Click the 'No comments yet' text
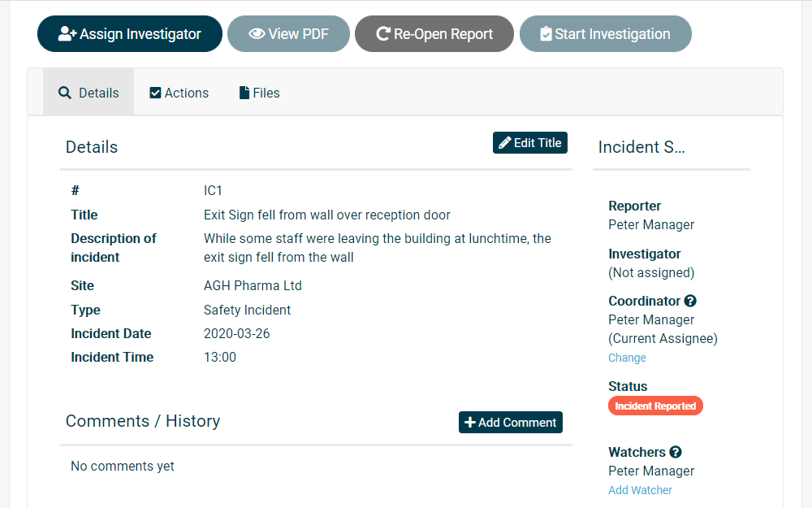Screen dimensions: 812x508 tap(123, 466)
